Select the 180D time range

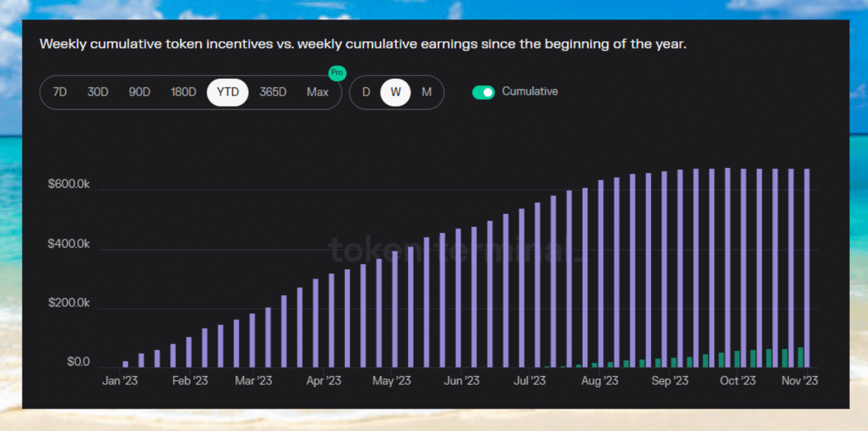point(183,93)
